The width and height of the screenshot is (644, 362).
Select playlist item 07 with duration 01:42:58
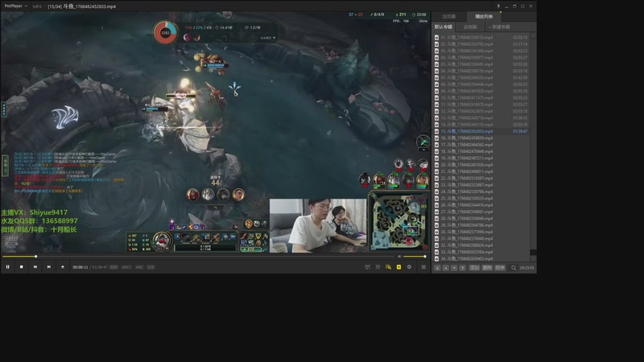(481, 77)
